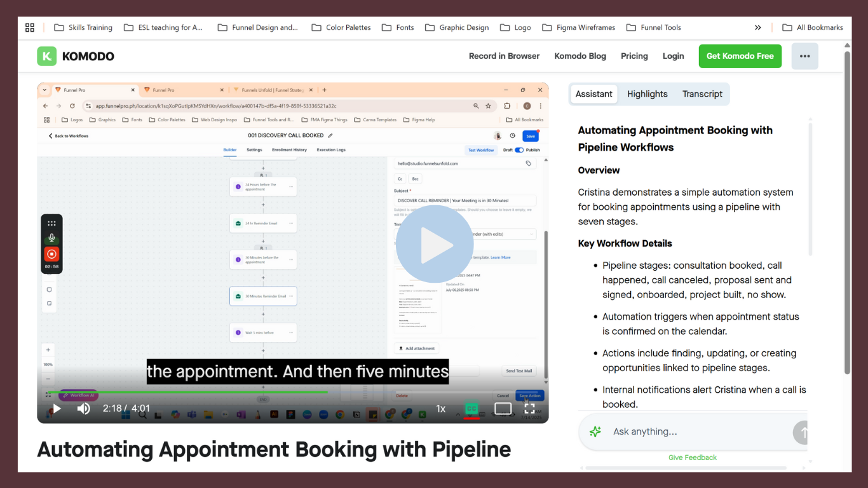
Task: Open the Funnel Design bookmark folder
Action: (257, 27)
